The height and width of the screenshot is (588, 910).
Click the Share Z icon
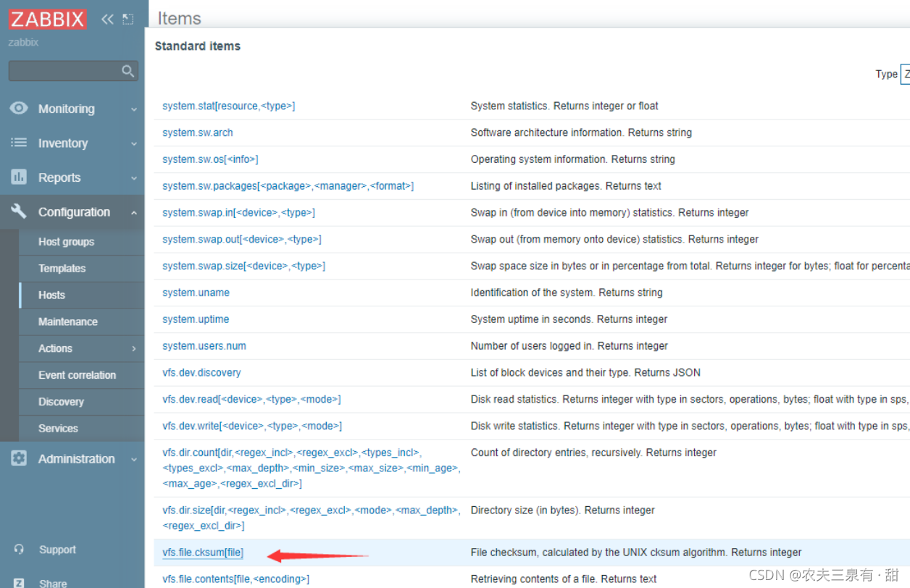pyautogui.click(x=19, y=583)
